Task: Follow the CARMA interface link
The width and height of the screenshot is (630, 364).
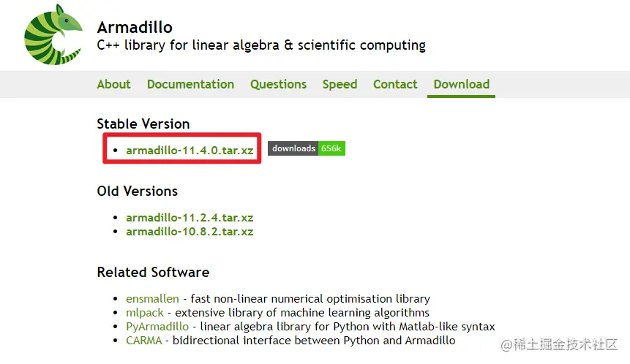Action: click(x=144, y=341)
